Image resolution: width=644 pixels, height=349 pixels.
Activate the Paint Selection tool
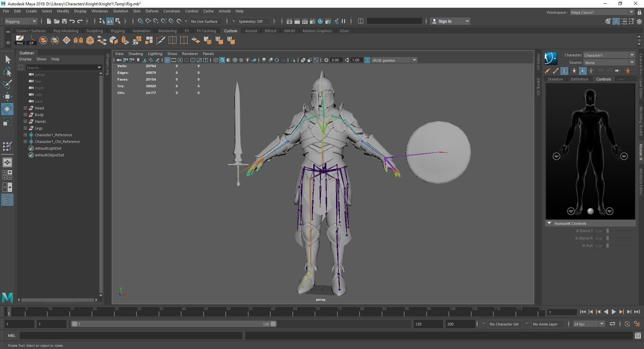(x=7, y=84)
